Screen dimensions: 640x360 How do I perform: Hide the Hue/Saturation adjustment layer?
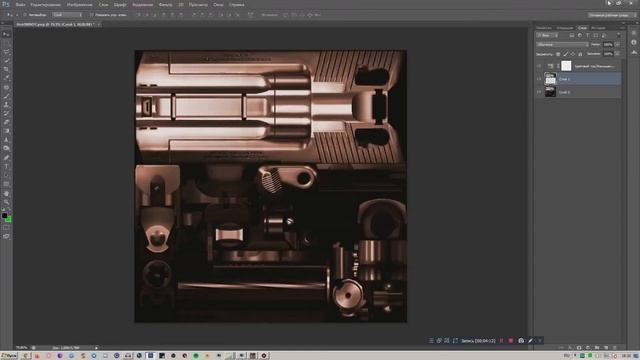pyautogui.click(x=539, y=66)
